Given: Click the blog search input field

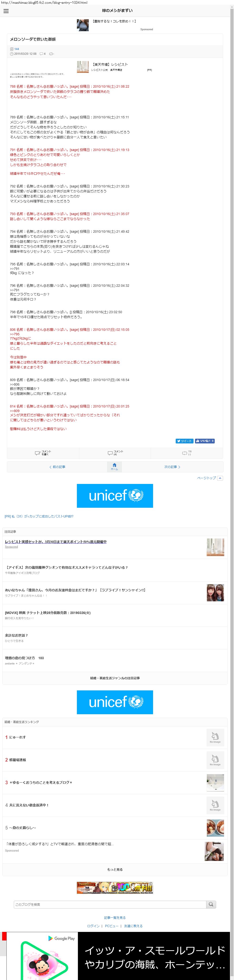Looking at the screenshot, I should point(110,904).
